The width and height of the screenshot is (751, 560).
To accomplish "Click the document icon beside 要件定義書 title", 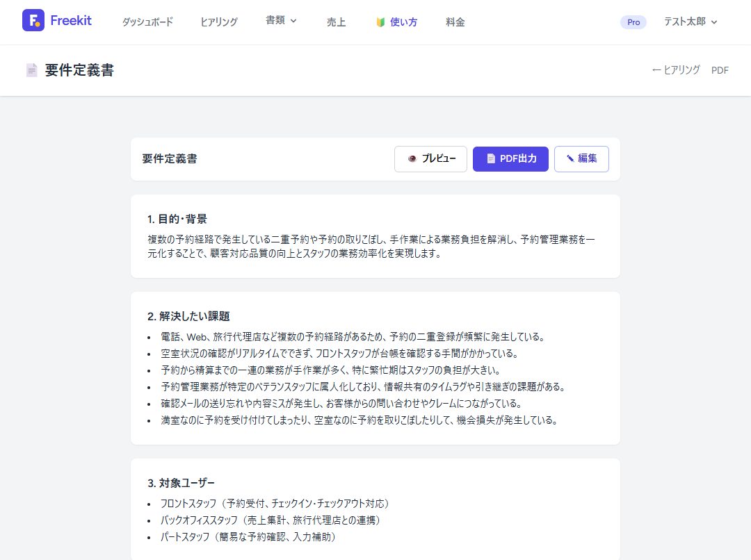I will pyautogui.click(x=31, y=70).
